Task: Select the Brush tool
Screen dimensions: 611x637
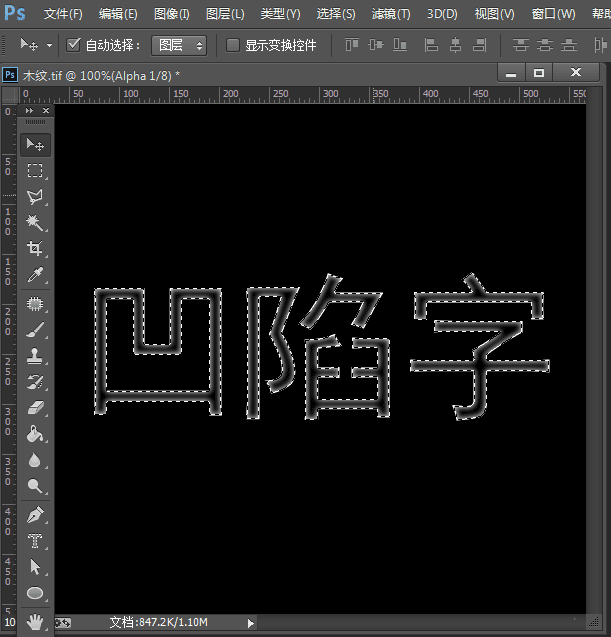Action: [x=35, y=329]
